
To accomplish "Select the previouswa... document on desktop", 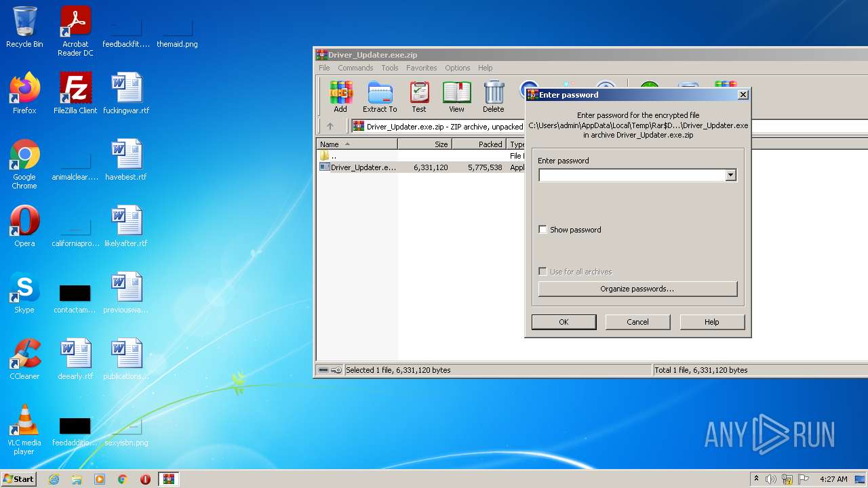I will point(126,292).
